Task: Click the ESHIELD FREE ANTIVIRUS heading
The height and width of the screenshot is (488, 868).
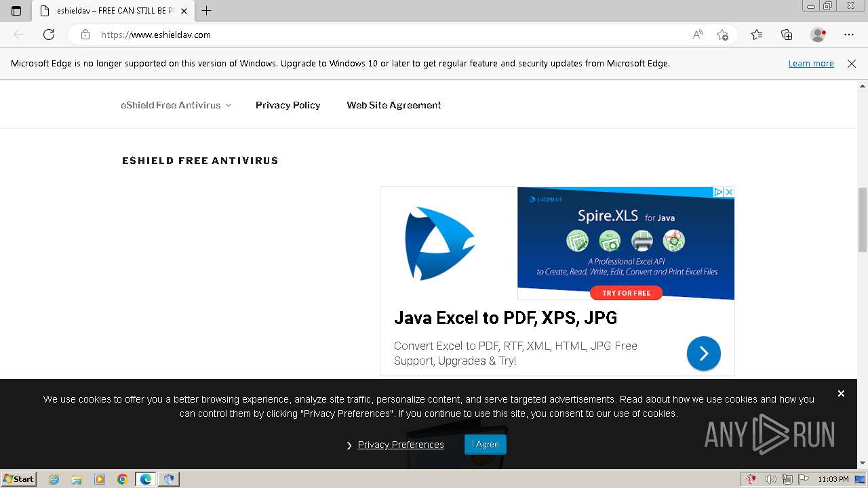Action: coord(200,161)
